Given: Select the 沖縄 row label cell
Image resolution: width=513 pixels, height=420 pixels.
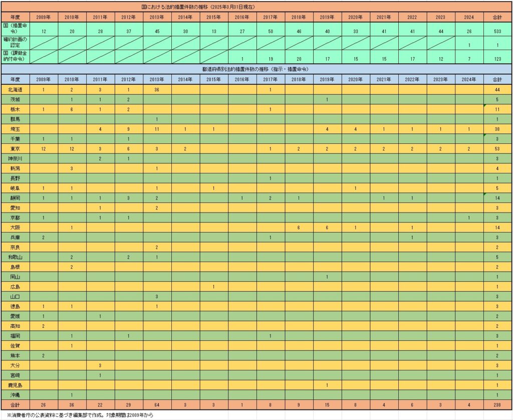Looking at the screenshot, I should pos(15,394).
